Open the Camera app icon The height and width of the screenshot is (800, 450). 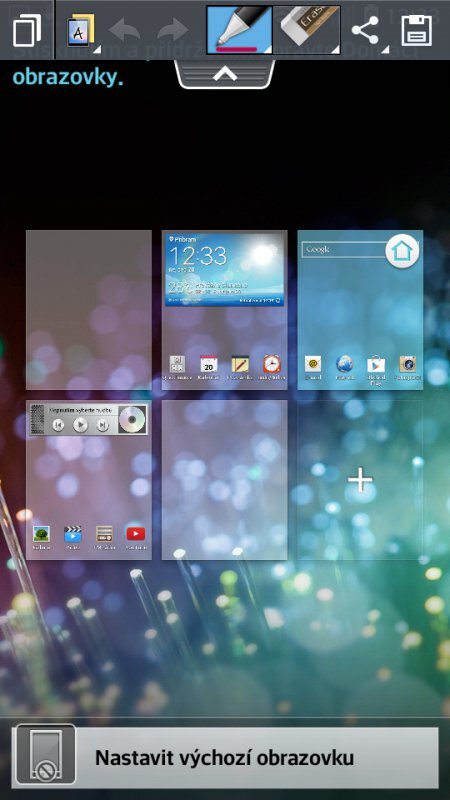tap(408, 364)
